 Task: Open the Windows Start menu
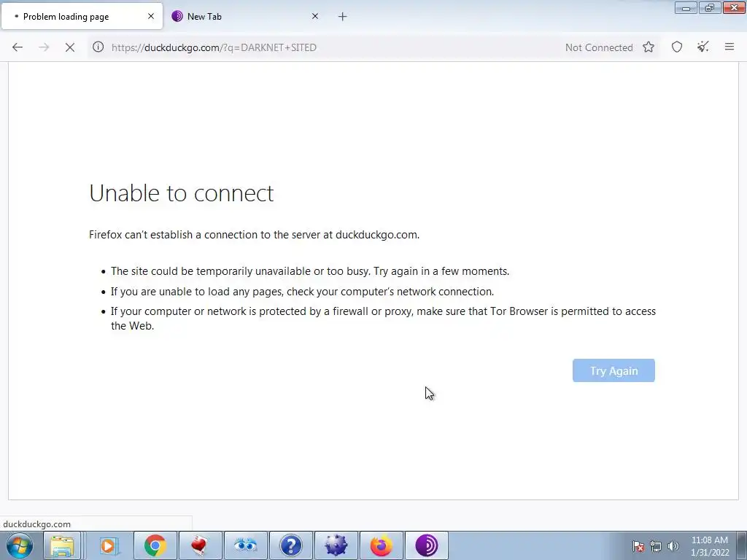tap(20, 545)
